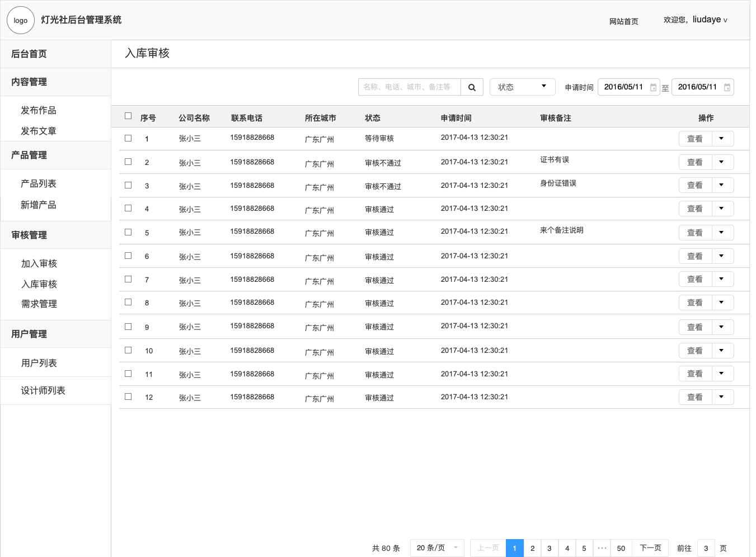This screenshot has width=756, height=557.
Task: Click the 查看 button on row 3
Action: [x=695, y=185]
